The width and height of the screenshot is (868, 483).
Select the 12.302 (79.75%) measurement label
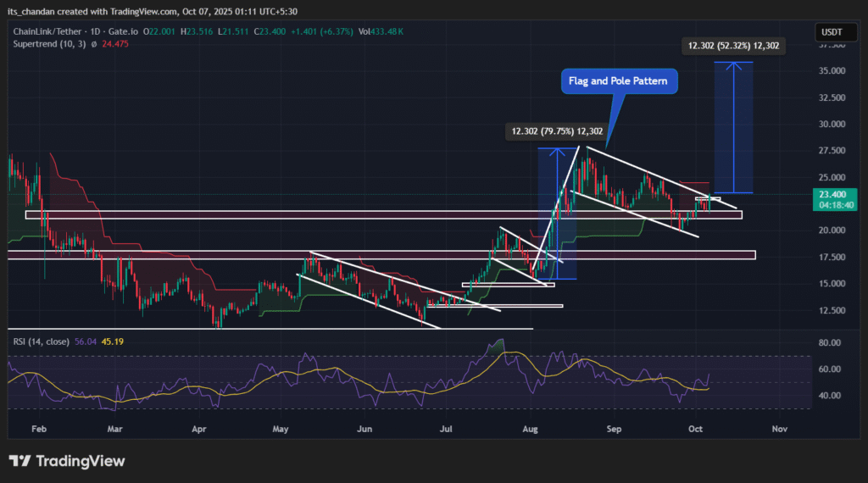pyautogui.click(x=555, y=130)
